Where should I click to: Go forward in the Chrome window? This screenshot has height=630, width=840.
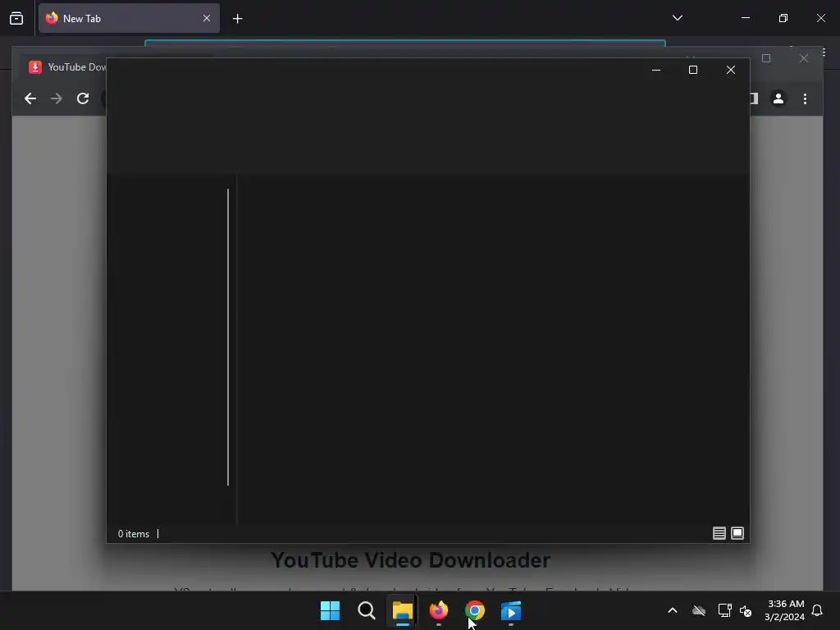click(57, 98)
